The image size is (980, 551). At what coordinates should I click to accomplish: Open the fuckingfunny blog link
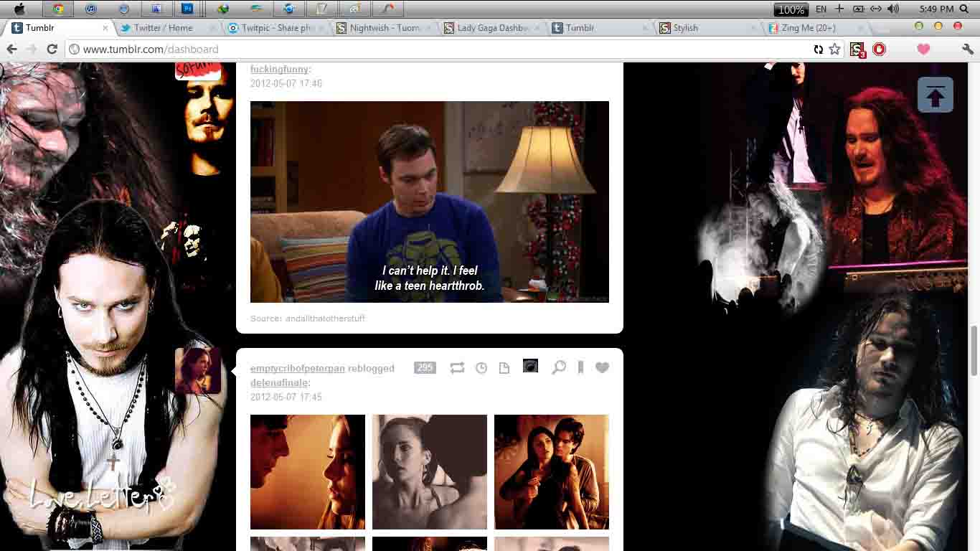(x=279, y=69)
